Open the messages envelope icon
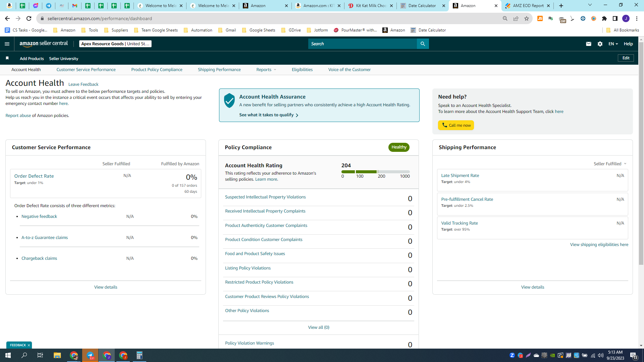 click(x=588, y=44)
